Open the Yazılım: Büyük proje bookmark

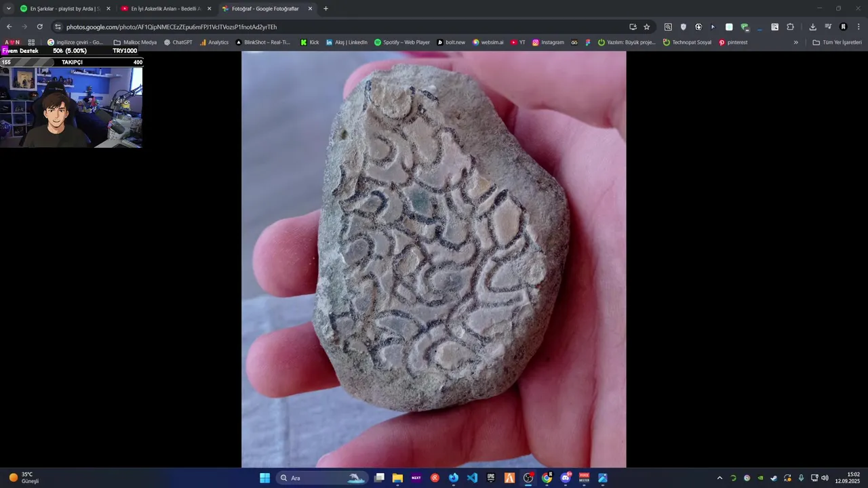click(x=627, y=42)
